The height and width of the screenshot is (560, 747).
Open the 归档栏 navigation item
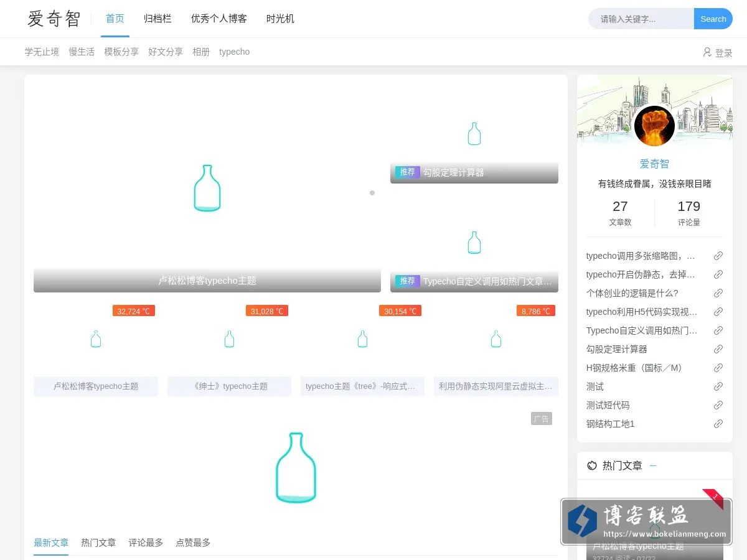click(157, 19)
